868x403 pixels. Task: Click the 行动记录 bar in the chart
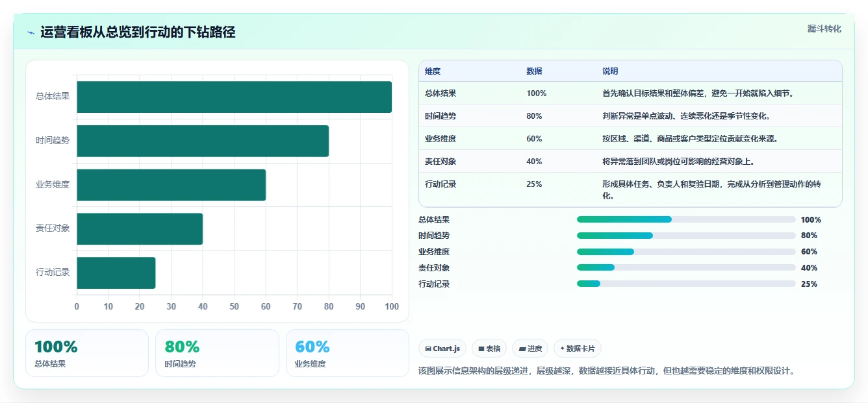coord(116,273)
